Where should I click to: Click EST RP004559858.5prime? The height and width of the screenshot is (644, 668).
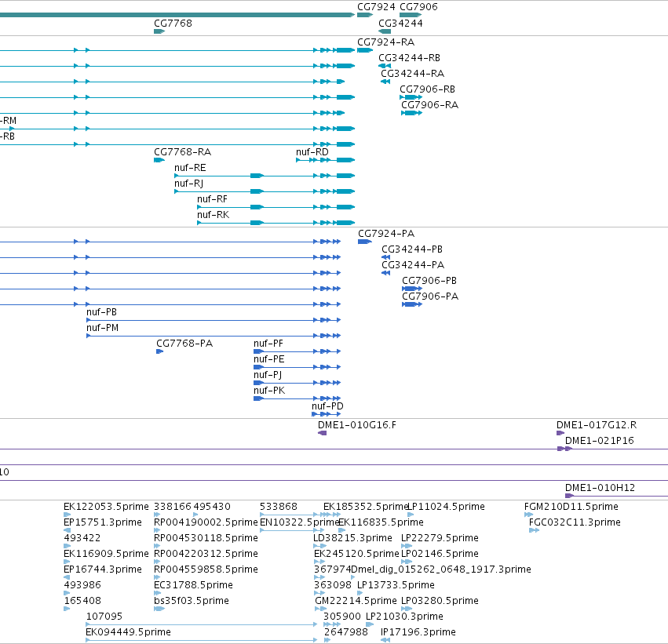click(x=157, y=577)
